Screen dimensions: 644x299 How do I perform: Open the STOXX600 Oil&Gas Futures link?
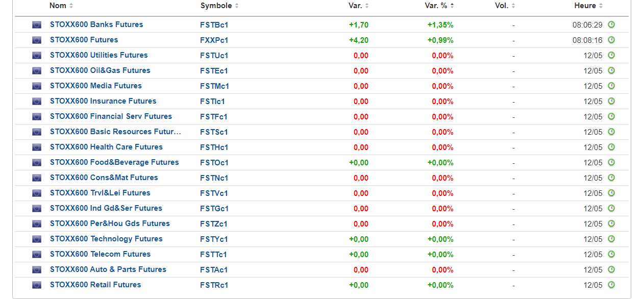point(100,70)
